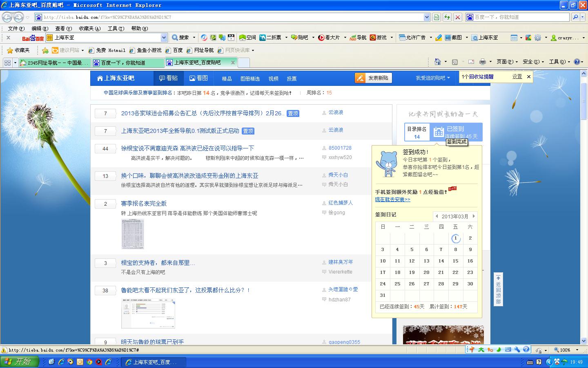Open the 编辑(E) menu
The image size is (588, 368).
[x=40, y=29]
